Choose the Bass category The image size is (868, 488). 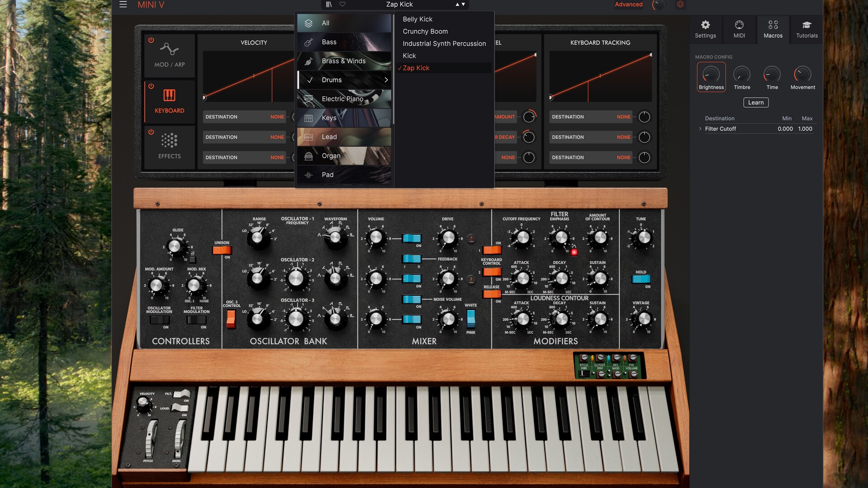point(344,42)
